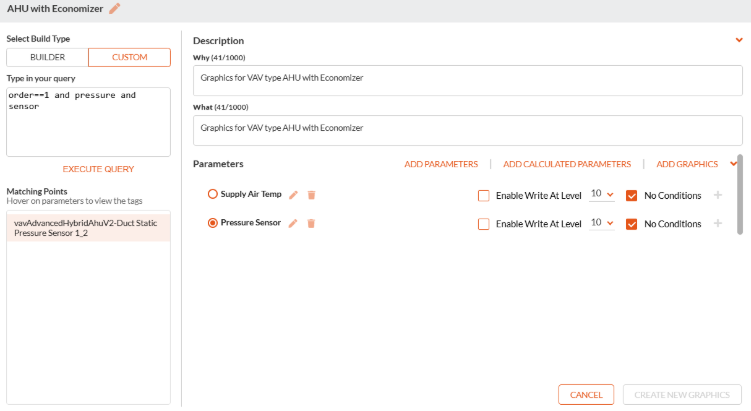The width and height of the screenshot is (751, 411).
Task: Collapse the Description section chevron
Action: [x=739, y=40]
